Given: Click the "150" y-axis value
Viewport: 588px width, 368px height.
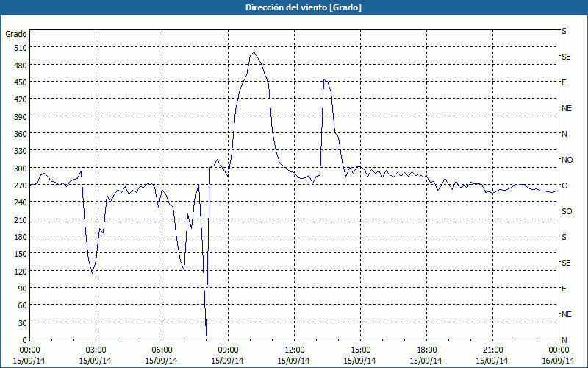Looking at the screenshot, I should click(21, 255).
